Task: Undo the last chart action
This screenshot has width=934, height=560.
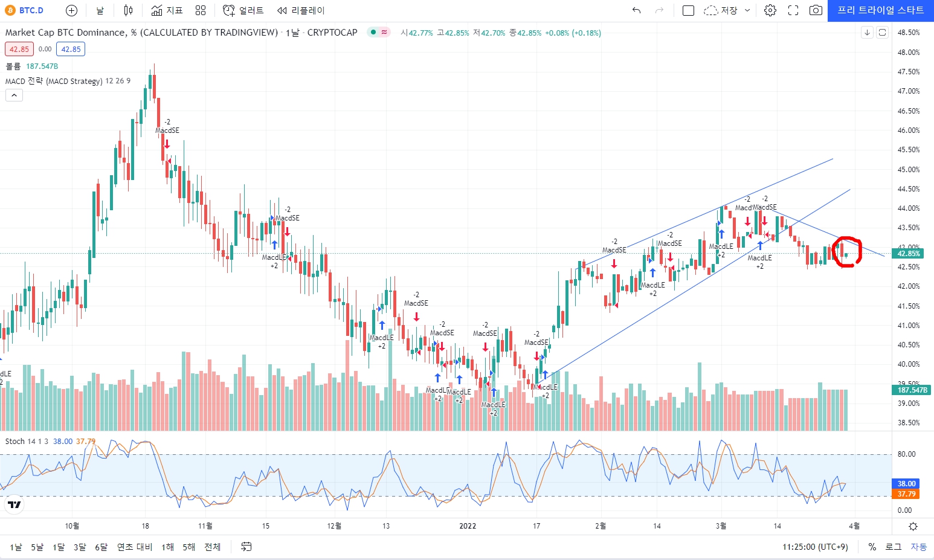Action: click(636, 10)
